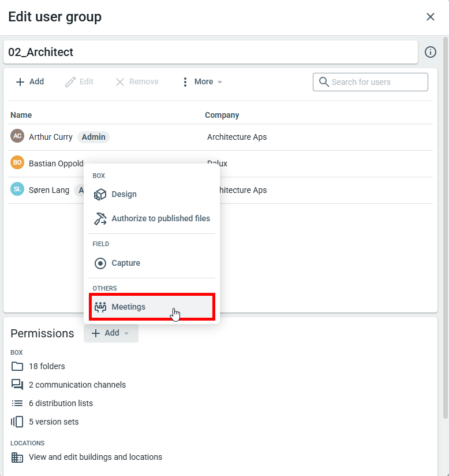Focus the Search for users field

tap(377, 82)
